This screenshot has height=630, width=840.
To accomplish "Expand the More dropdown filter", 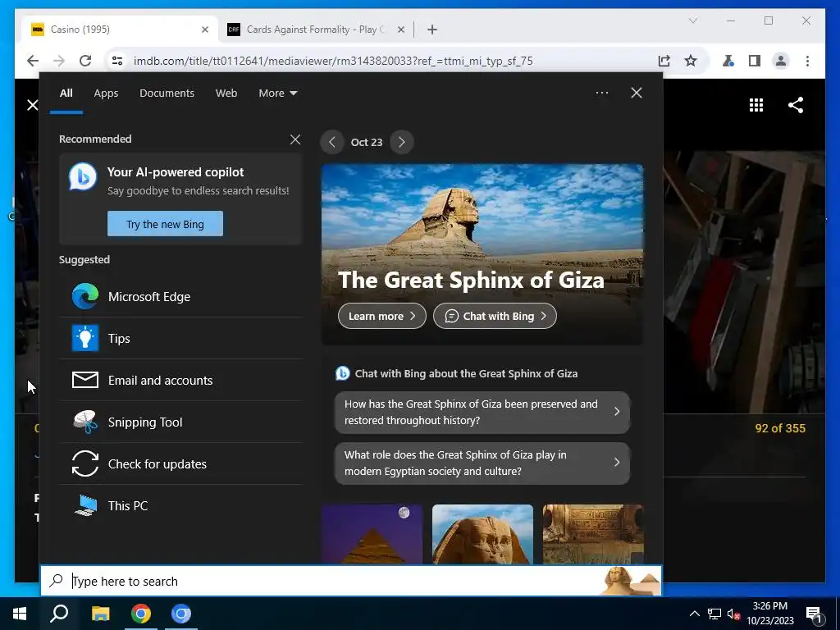I will click(x=277, y=94).
